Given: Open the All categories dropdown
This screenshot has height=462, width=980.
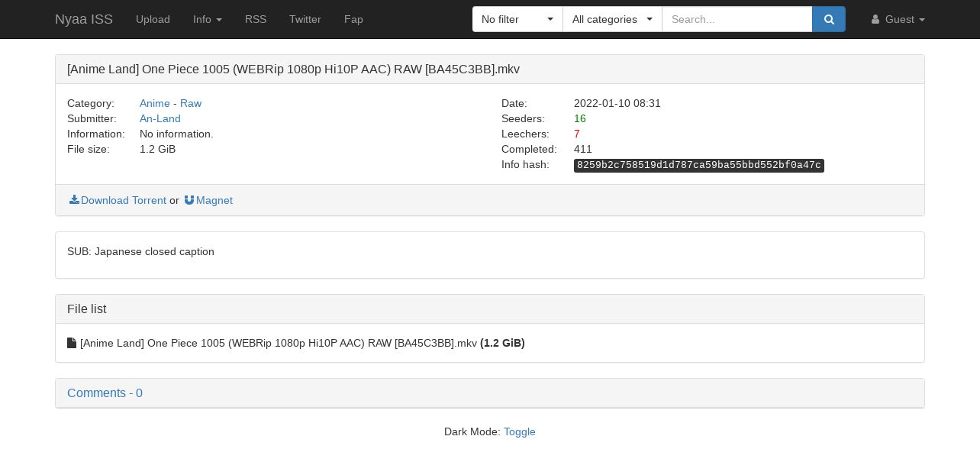Looking at the screenshot, I should click(x=612, y=19).
